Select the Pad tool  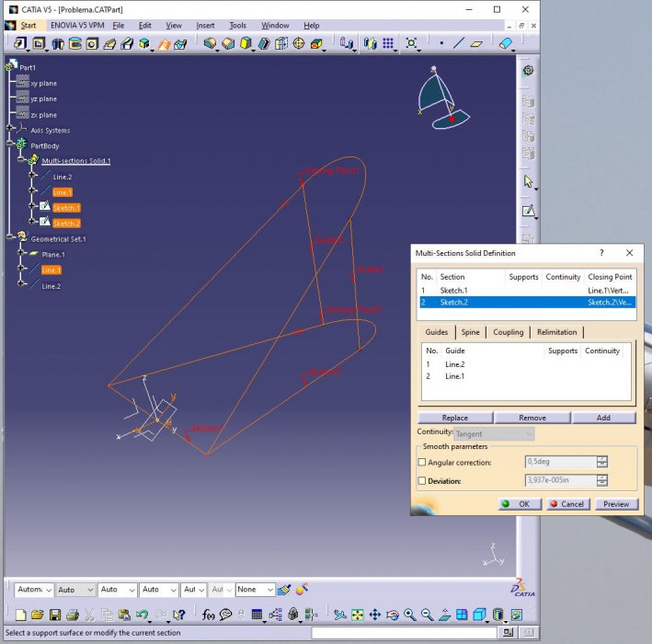pyautogui.click(x=20, y=43)
